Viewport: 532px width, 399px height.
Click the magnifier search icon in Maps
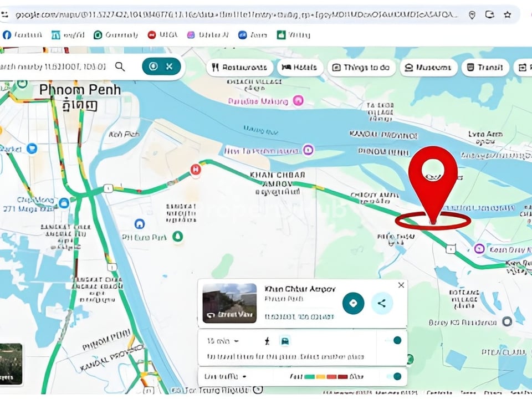[x=120, y=66]
